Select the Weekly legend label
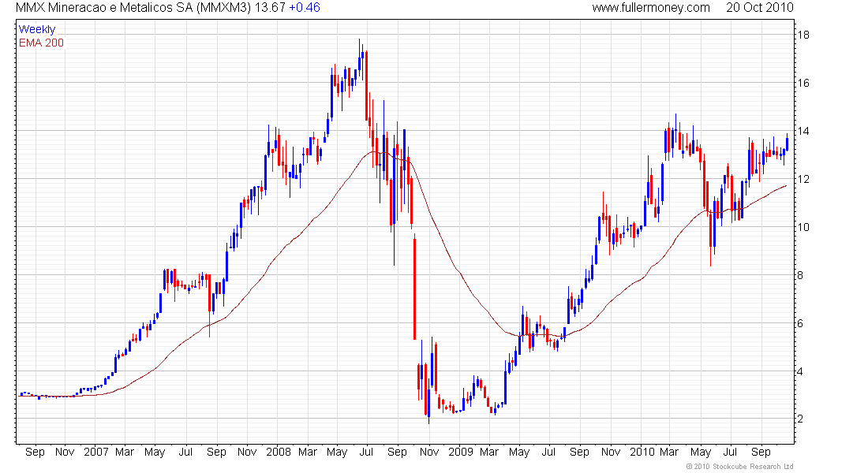This screenshot has height=473, width=868. point(37,29)
